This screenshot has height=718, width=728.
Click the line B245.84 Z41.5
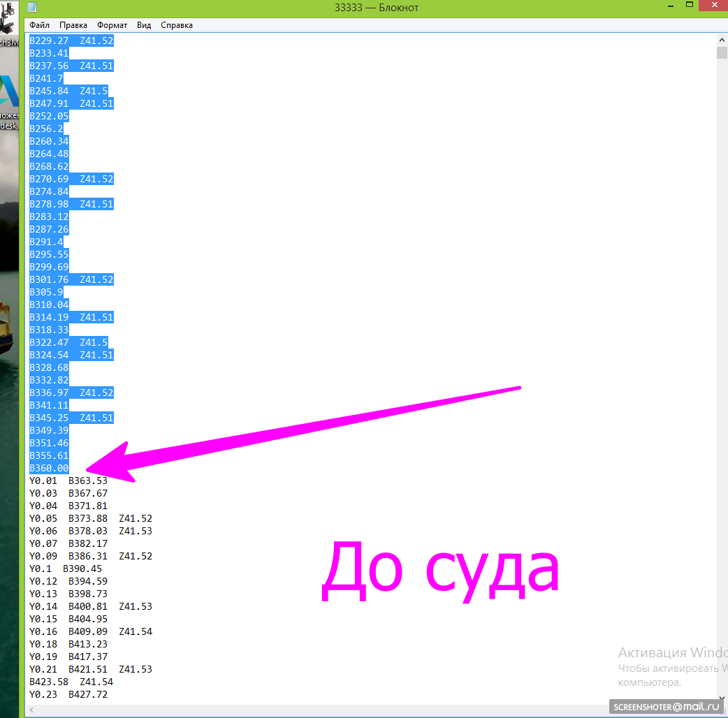[68, 91]
